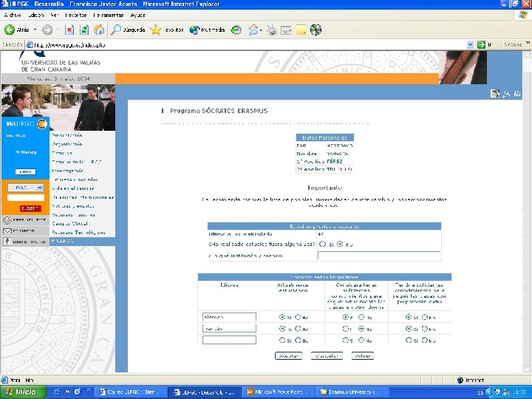Open the Archivo menu
This screenshot has height=399, width=532.
(x=13, y=16)
